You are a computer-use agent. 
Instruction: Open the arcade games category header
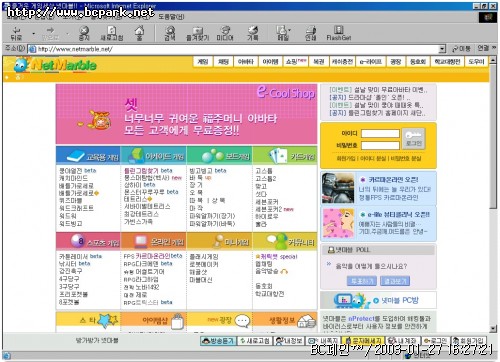(153, 156)
